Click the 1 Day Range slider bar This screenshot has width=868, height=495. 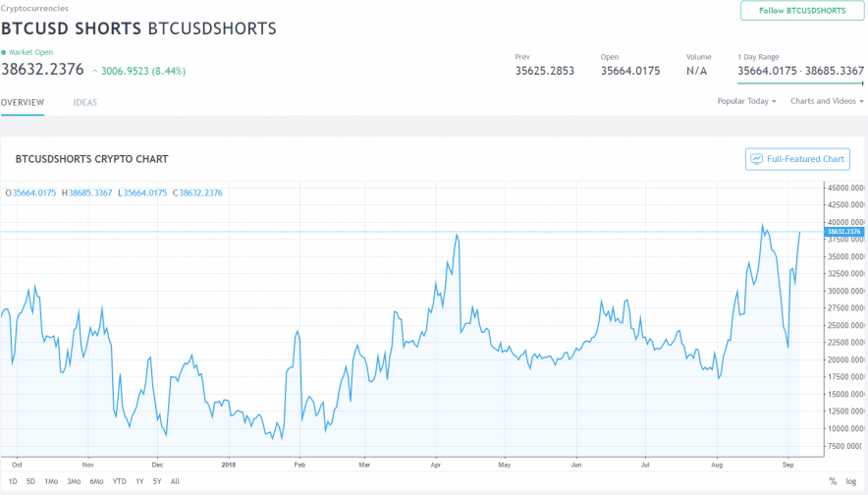point(800,83)
